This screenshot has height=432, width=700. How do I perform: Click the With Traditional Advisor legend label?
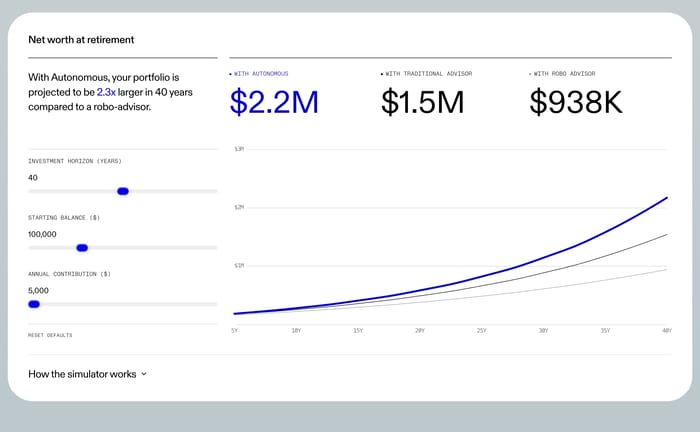[x=429, y=74]
